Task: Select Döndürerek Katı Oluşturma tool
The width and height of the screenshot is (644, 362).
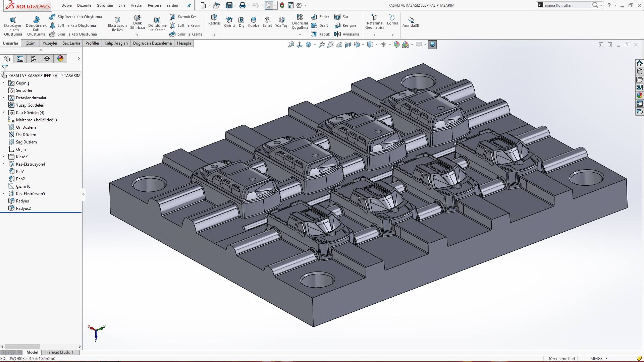Action: point(36,26)
